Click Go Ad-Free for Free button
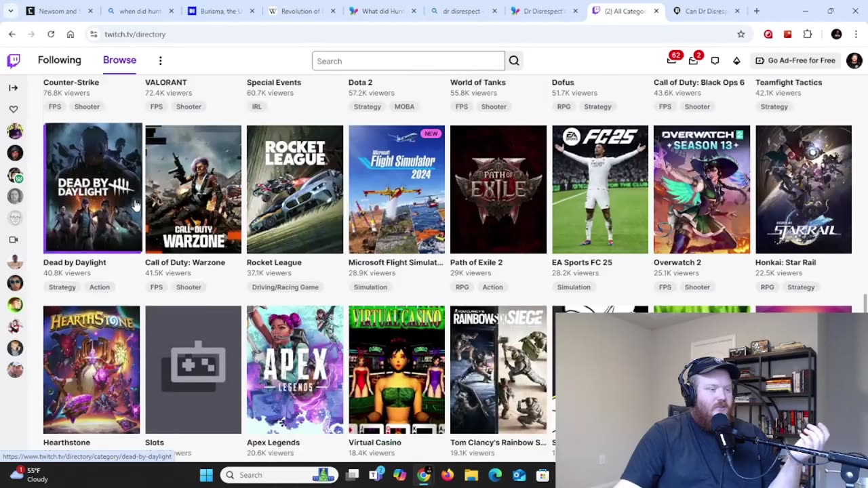The height and width of the screenshot is (488, 868). pyautogui.click(x=795, y=60)
